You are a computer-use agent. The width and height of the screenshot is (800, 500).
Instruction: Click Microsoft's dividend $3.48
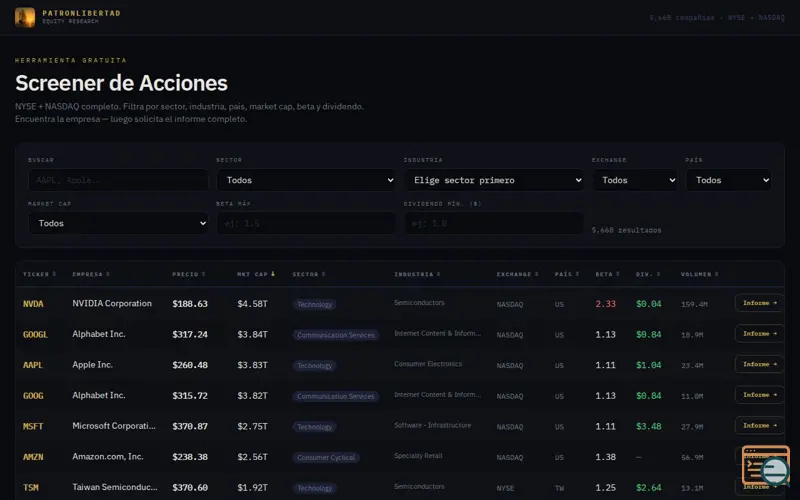pyautogui.click(x=648, y=427)
